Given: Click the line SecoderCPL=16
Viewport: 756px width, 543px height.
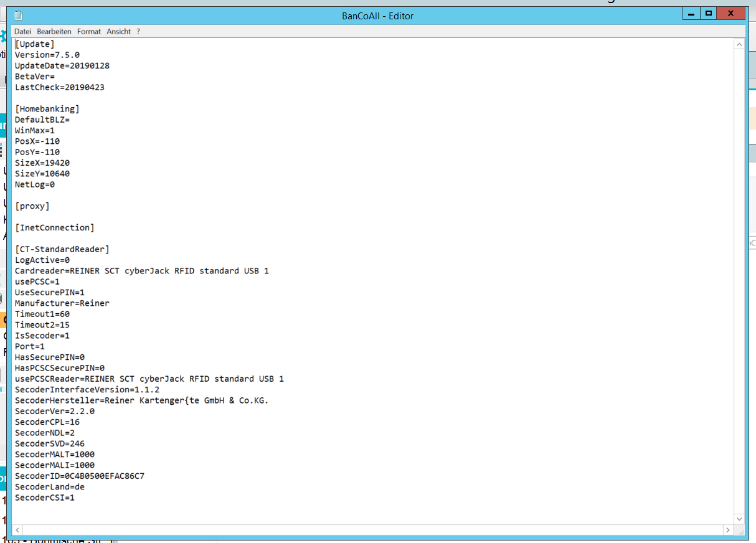Looking at the screenshot, I should click(x=47, y=422).
